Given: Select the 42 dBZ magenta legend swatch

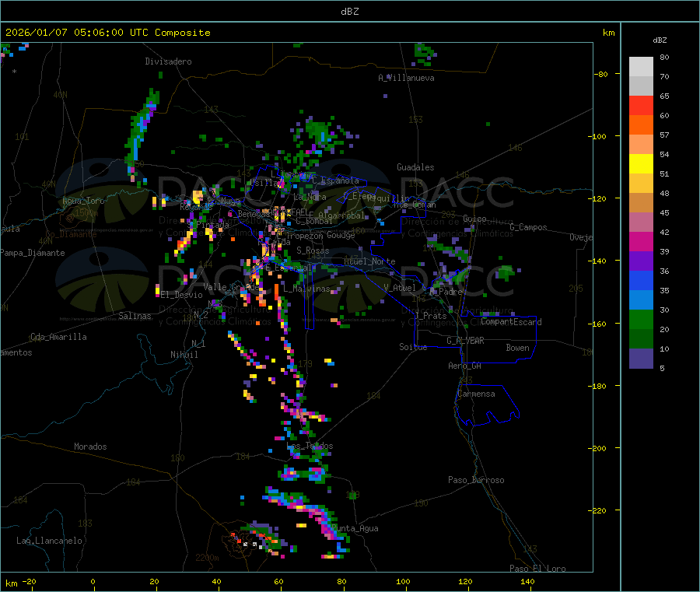Looking at the screenshot, I should click(x=641, y=241).
